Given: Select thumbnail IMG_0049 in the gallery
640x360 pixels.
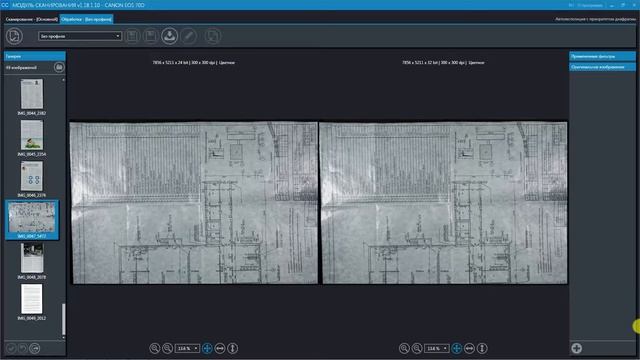Looking at the screenshot, I should 32,299.
